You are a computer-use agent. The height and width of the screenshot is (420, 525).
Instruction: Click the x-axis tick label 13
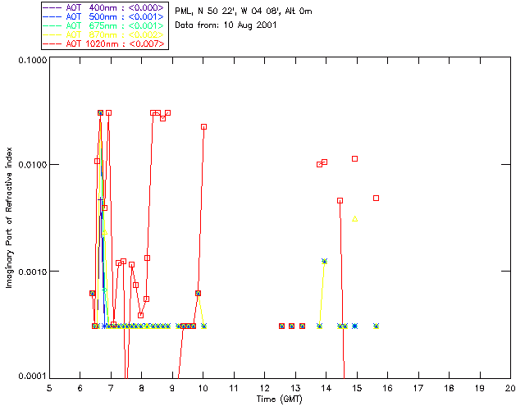[295, 388]
